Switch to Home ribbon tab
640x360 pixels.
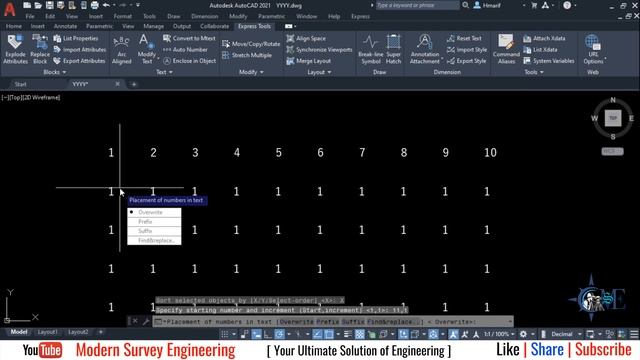14,26
